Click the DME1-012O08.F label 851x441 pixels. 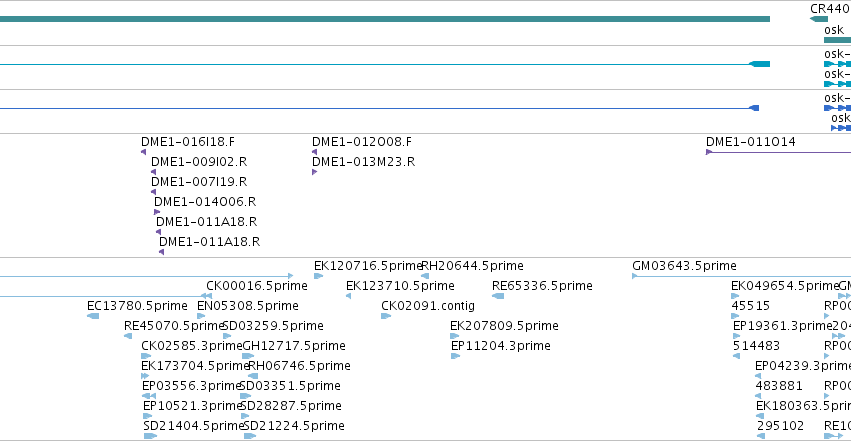(362, 142)
